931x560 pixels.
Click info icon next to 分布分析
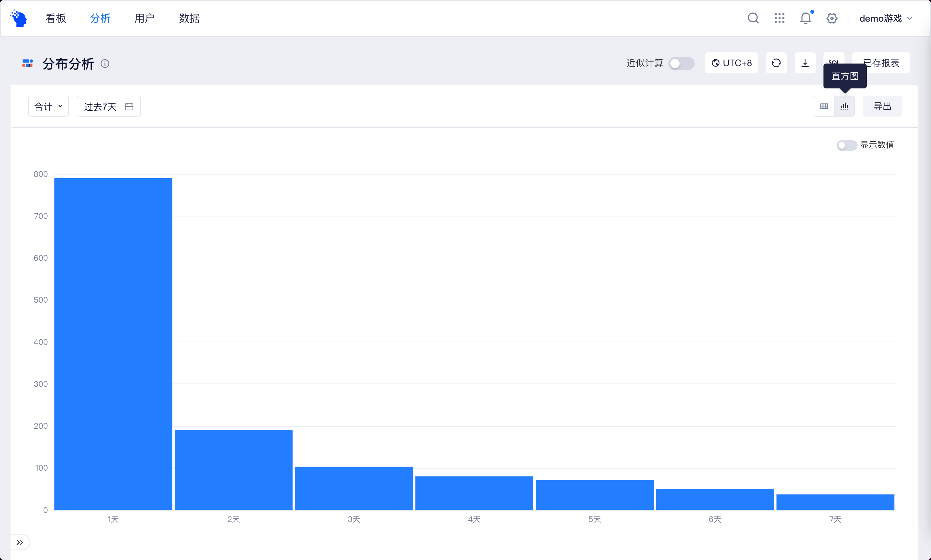[x=105, y=64]
